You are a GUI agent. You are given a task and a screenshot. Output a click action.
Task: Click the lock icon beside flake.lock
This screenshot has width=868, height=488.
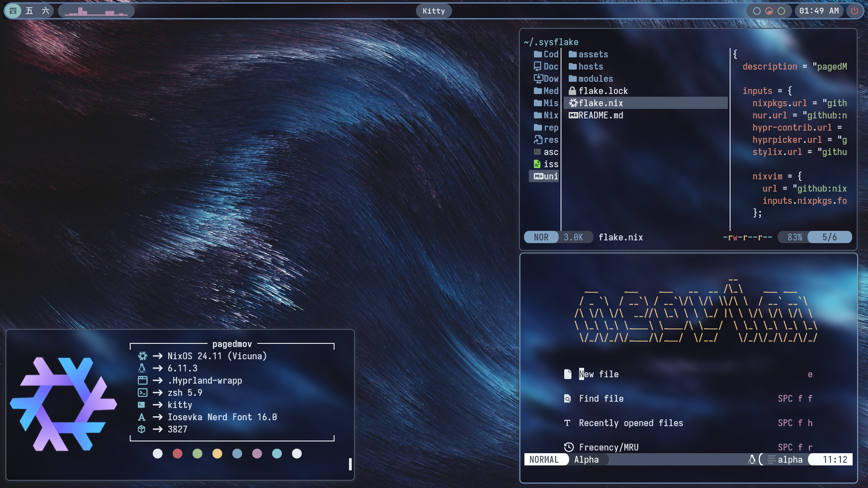click(572, 90)
